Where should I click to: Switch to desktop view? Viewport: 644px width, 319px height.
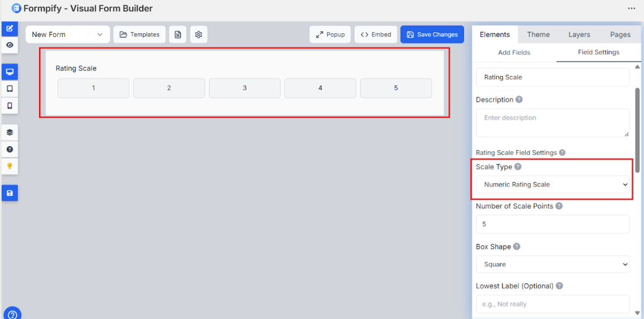pyautogui.click(x=9, y=72)
